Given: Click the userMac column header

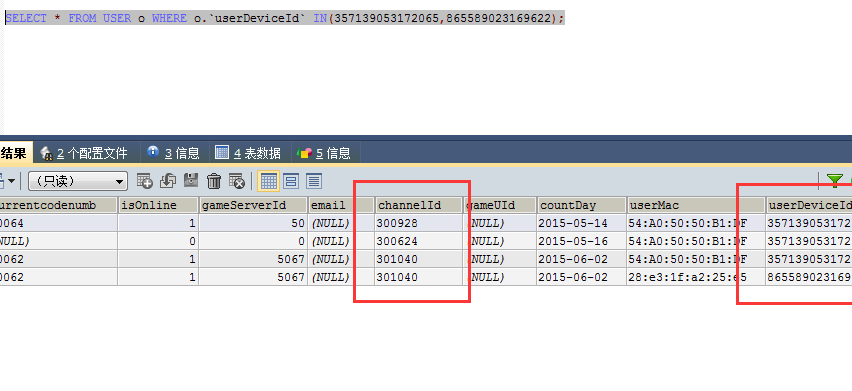Looking at the screenshot, I should (x=696, y=205).
